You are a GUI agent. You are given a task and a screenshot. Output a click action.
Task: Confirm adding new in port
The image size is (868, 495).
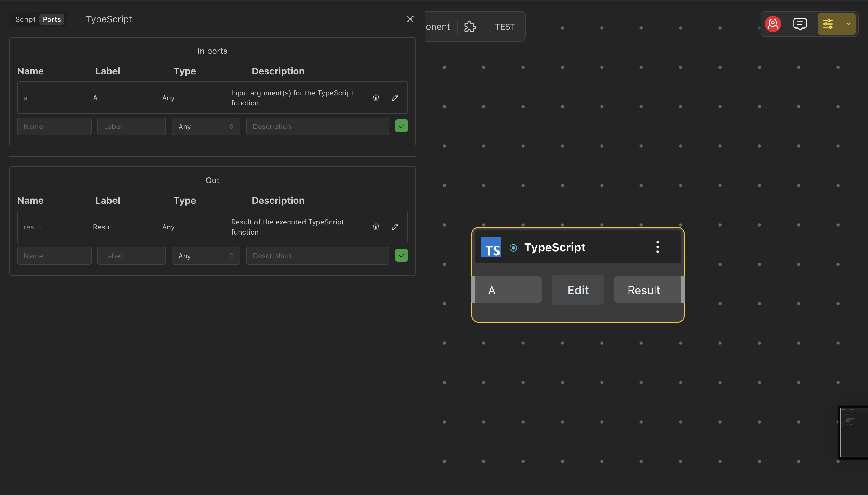[x=401, y=126]
